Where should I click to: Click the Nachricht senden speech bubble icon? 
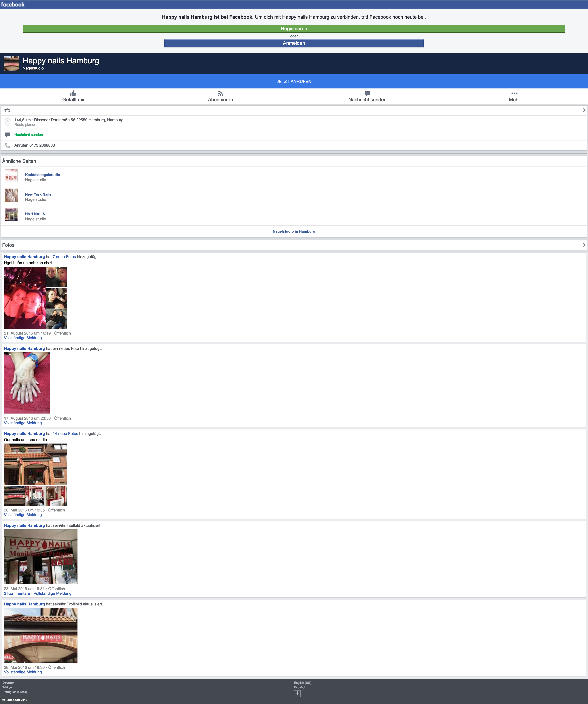click(x=367, y=94)
